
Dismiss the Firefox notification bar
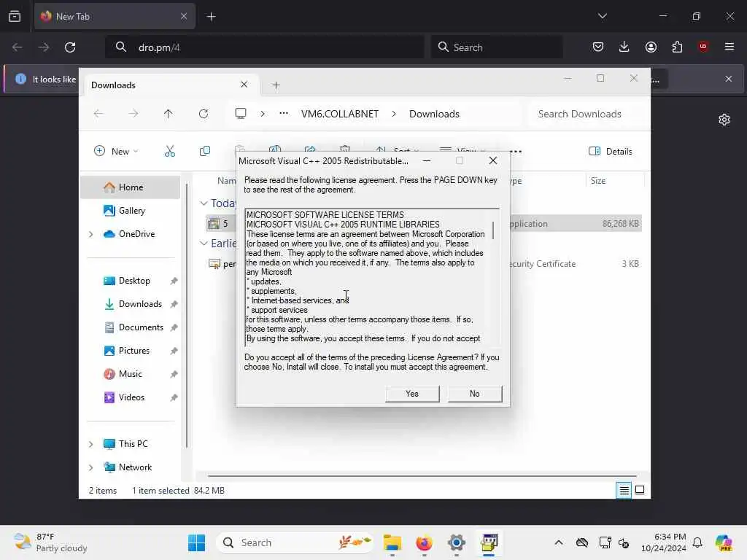[729, 79]
